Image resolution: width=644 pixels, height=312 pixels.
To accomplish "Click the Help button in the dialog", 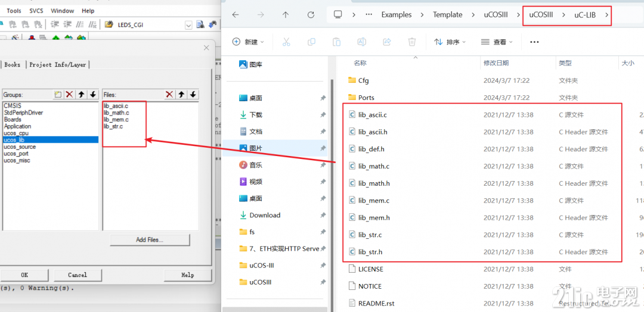I will (188, 274).
